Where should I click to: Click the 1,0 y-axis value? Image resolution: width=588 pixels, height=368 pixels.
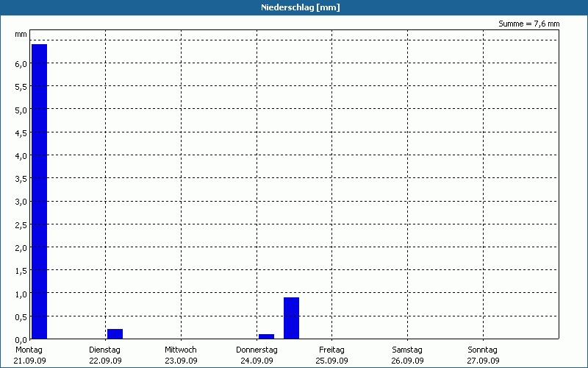coord(21,294)
